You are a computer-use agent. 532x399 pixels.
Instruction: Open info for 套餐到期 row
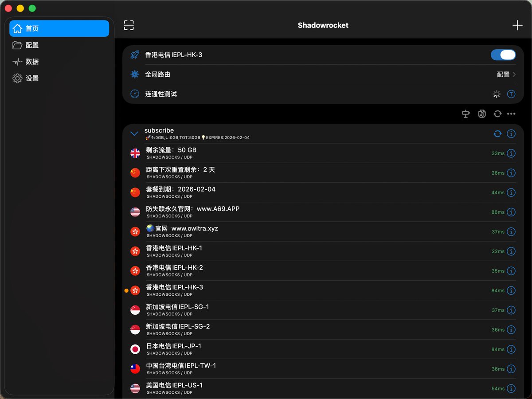(511, 192)
